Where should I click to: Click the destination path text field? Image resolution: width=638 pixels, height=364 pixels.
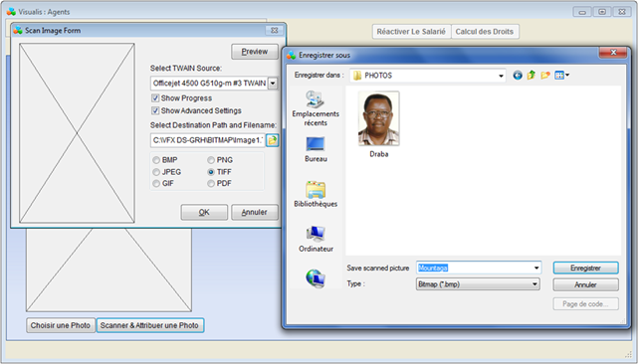point(207,140)
